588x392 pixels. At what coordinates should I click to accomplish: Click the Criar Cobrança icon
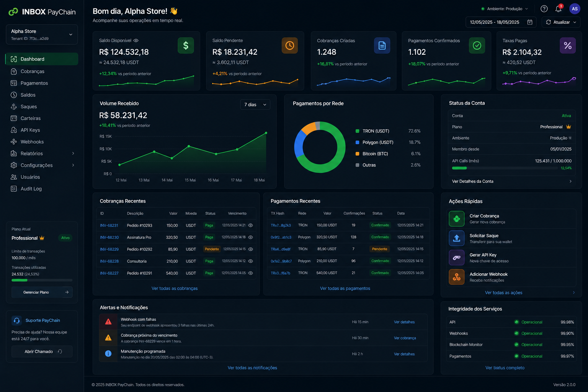(457, 219)
